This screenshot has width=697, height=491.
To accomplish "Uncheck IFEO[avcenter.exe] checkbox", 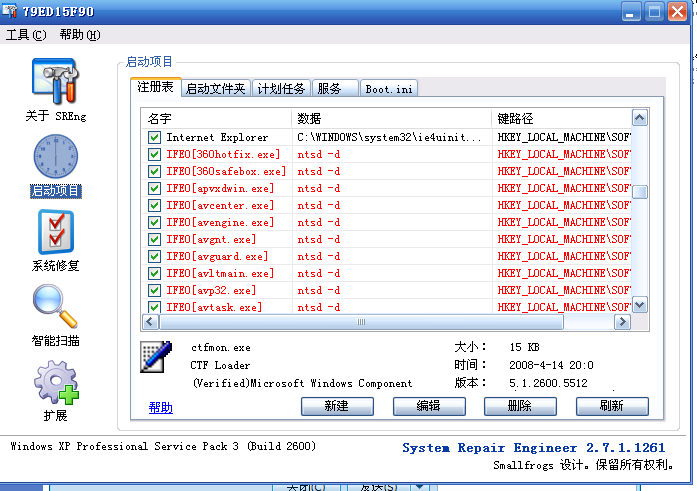I will pos(154,205).
